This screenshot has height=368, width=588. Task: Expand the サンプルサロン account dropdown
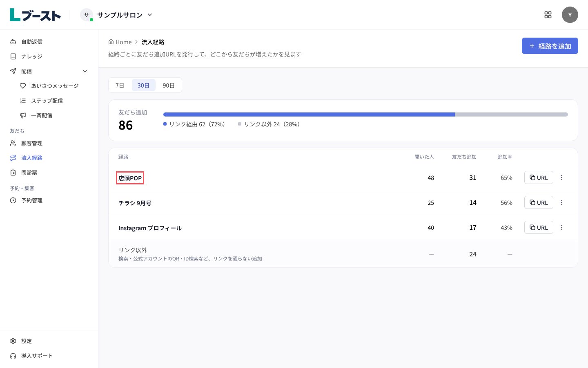pyautogui.click(x=150, y=15)
